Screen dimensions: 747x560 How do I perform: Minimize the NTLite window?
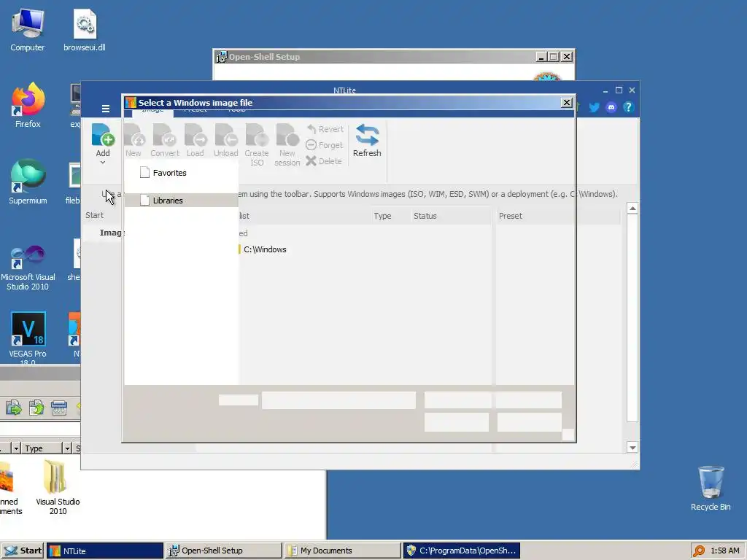pos(605,90)
